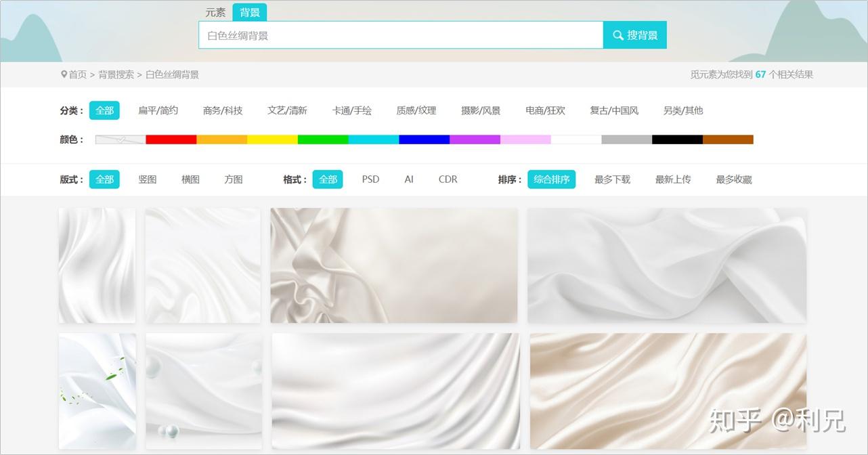Sort results by 最新上传
868x455 pixels.
tap(673, 179)
